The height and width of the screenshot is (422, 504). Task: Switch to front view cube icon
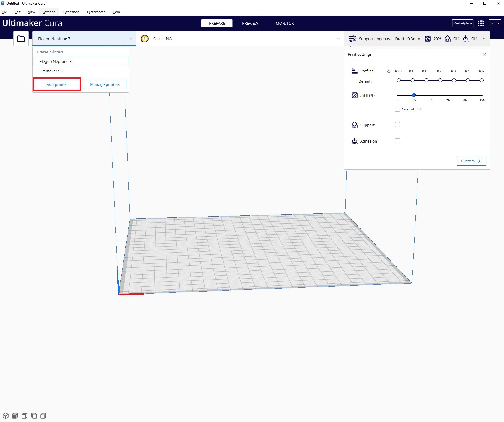coord(15,416)
